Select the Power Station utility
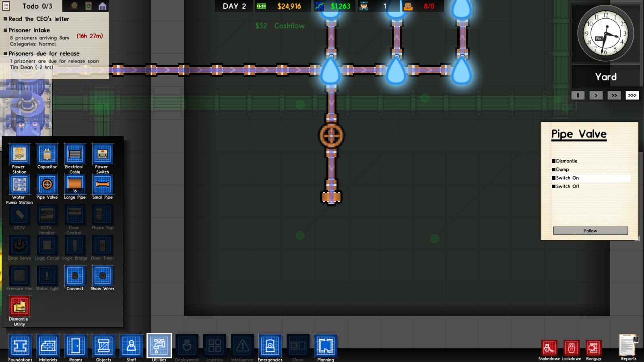Viewport: 644px width, 362px height. 19,154
